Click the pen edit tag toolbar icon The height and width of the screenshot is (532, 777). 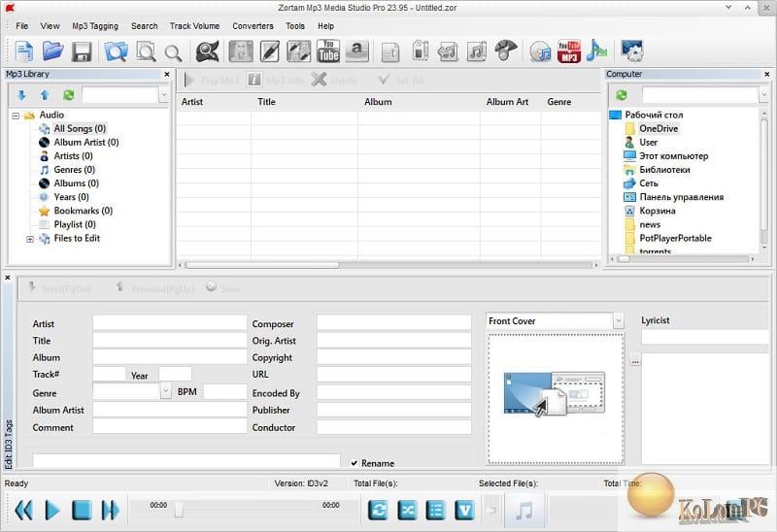point(269,51)
